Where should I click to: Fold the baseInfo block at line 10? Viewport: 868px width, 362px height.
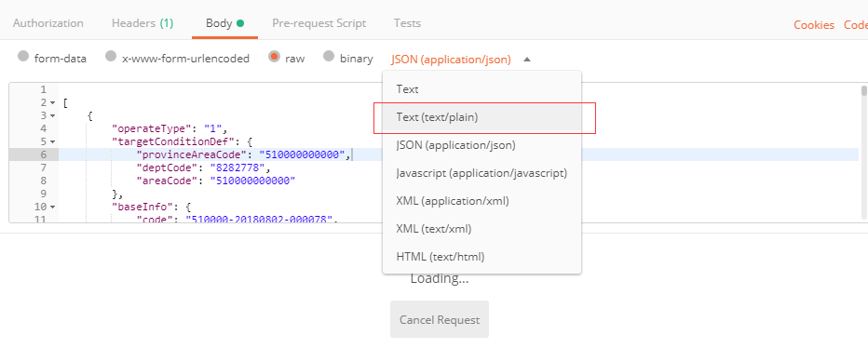[x=52, y=207]
